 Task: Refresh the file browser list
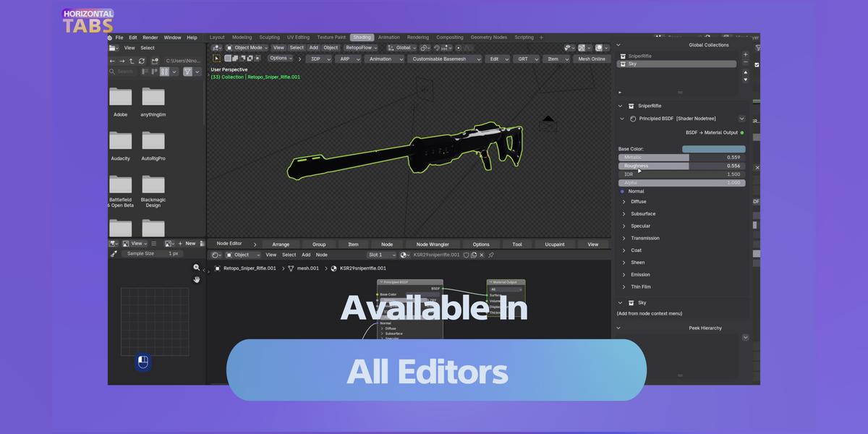[x=142, y=61]
